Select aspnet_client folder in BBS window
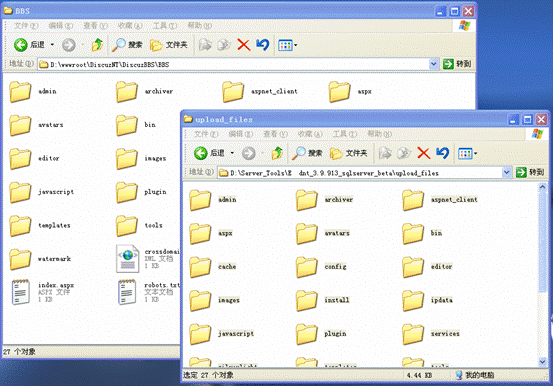Viewport: 553px width, 386px height. coord(260,91)
